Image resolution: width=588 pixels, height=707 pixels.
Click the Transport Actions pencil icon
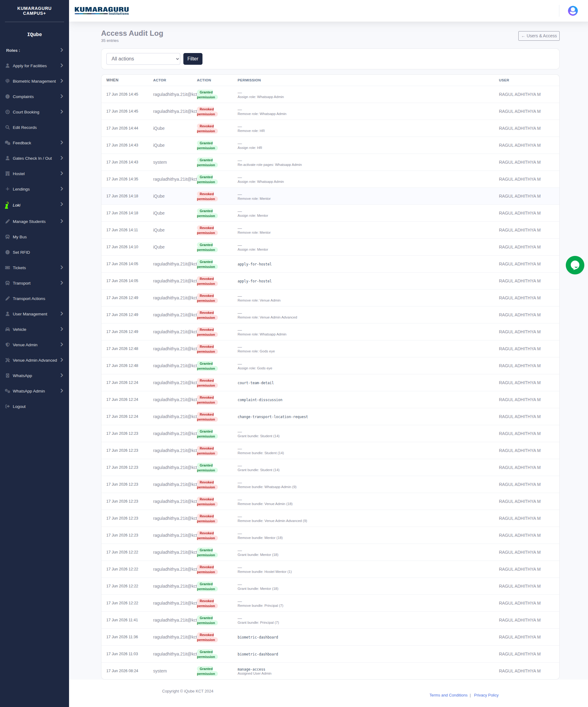tap(7, 299)
